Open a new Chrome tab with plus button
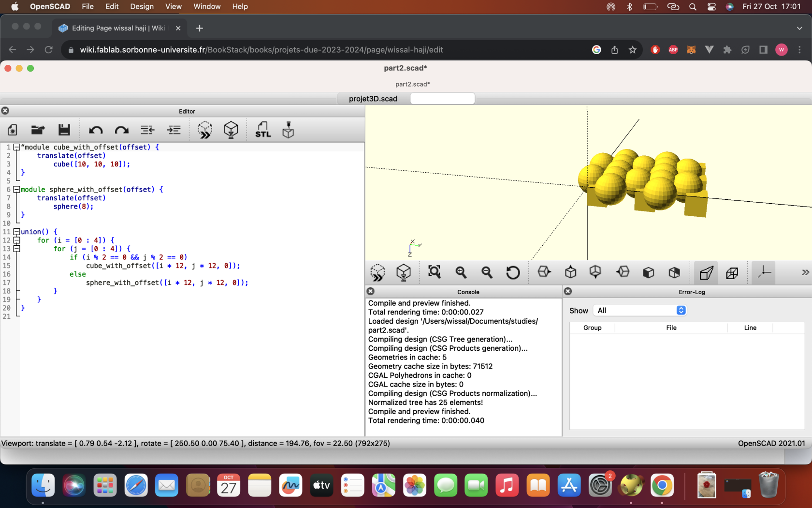Screen dimensions: 812x508 (200, 28)
